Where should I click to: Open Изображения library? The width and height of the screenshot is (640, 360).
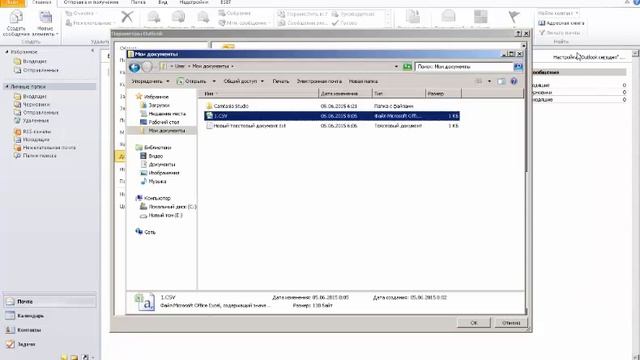(x=164, y=173)
